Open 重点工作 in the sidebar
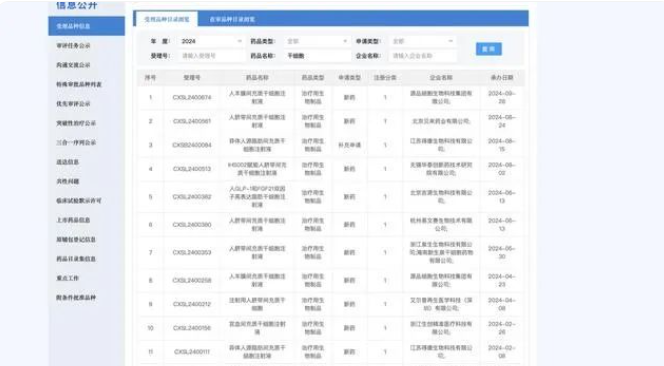664x366 pixels. click(68, 278)
